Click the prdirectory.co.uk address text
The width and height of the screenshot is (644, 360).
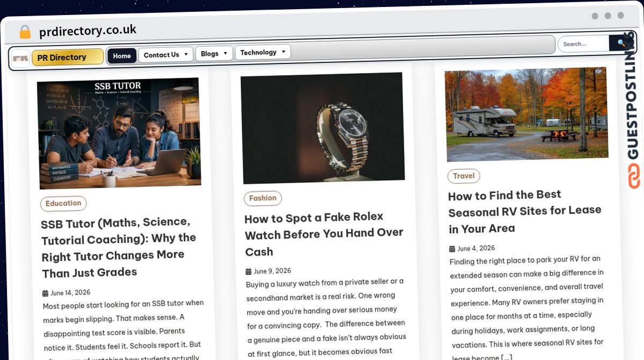click(88, 31)
